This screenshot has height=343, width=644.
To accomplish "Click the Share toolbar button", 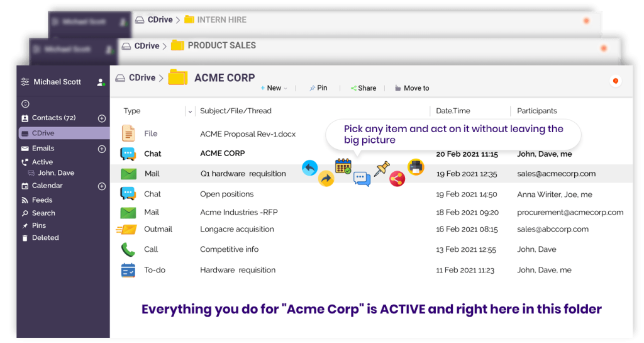I will (x=364, y=88).
